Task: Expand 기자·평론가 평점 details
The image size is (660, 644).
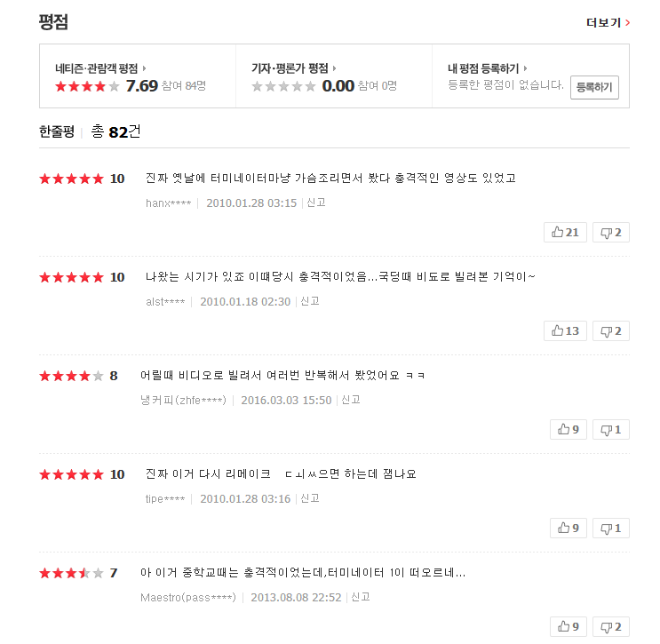Action: tap(294, 68)
